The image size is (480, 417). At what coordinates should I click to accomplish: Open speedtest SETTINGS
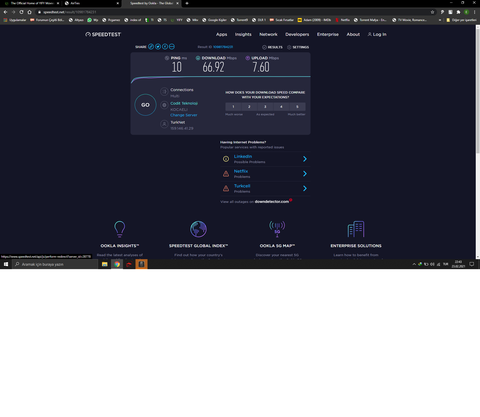pos(298,47)
